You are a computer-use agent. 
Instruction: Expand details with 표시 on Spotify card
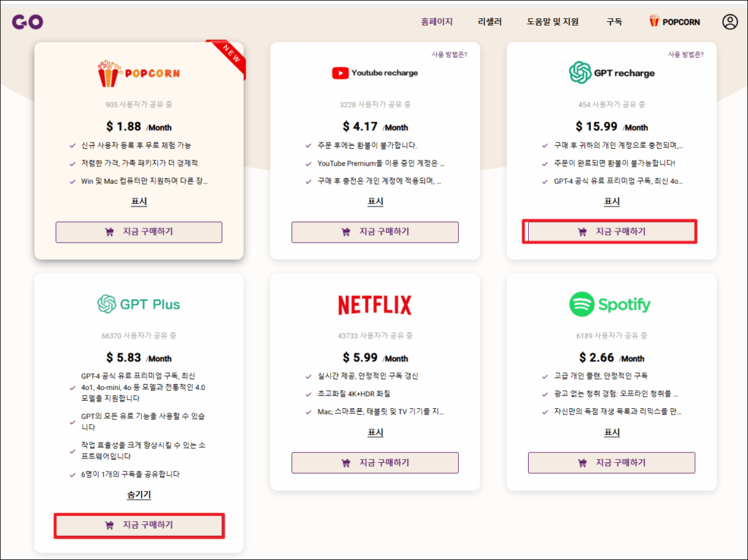(612, 432)
